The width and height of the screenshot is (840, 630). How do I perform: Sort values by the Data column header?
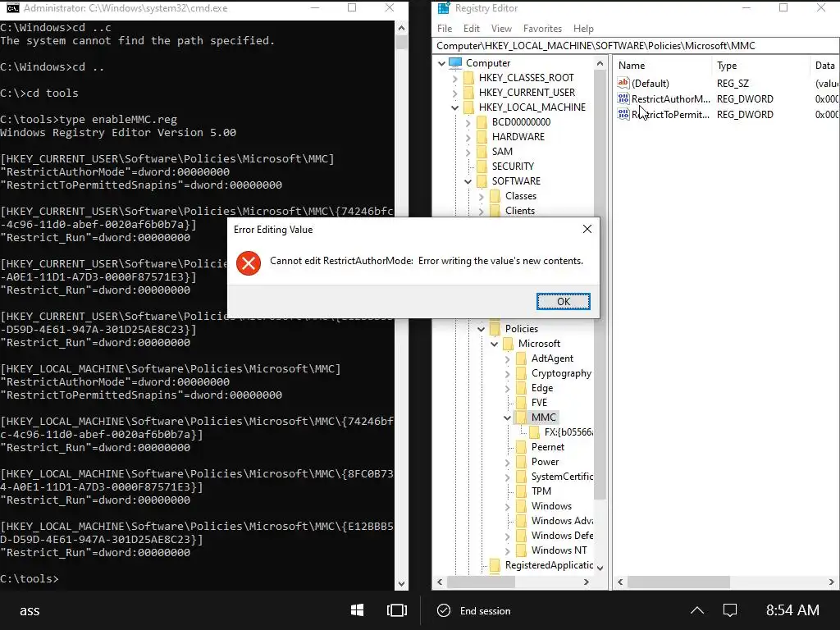click(x=825, y=66)
